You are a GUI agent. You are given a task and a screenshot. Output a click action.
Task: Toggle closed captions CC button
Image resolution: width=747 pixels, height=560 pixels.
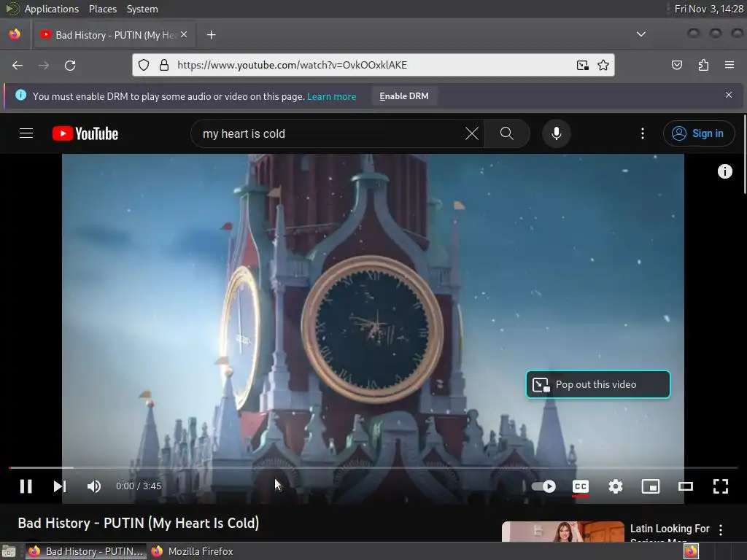[x=580, y=486]
